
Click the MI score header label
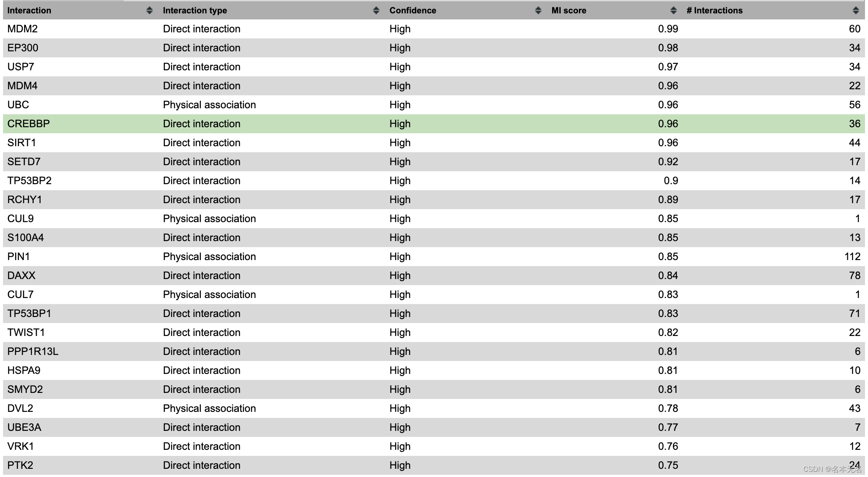click(x=568, y=10)
